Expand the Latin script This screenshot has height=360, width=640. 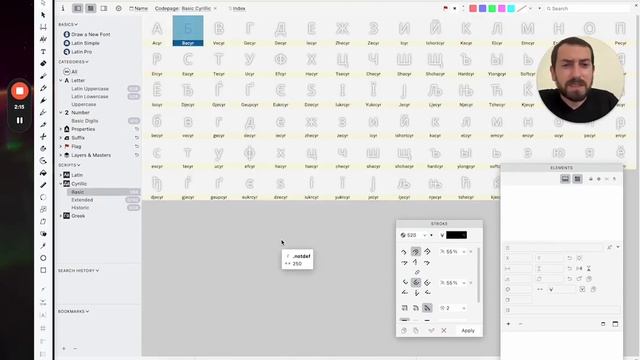(x=61, y=175)
